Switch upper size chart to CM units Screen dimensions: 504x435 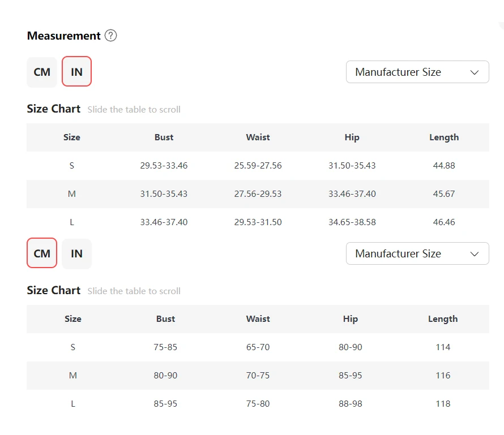coord(42,72)
